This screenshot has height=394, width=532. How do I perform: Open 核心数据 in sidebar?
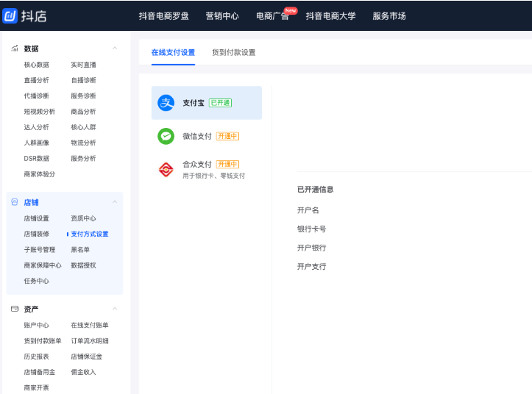click(x=36, y=65)
